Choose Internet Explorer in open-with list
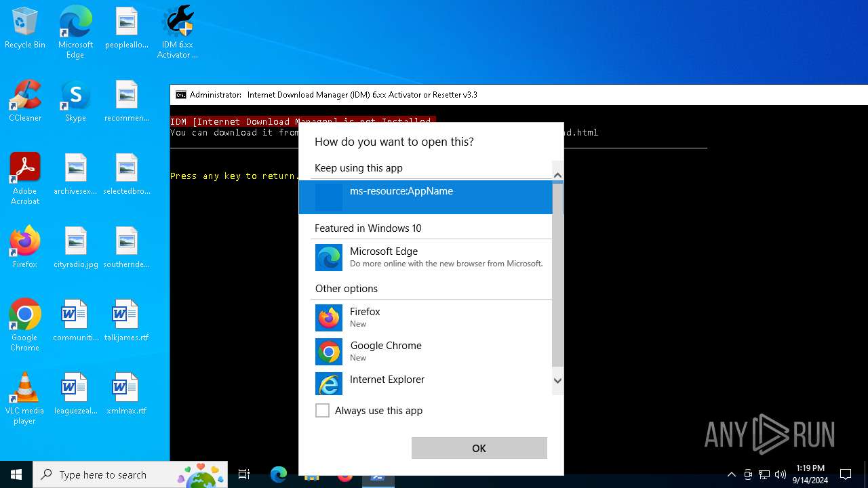 tap(426, 382)
